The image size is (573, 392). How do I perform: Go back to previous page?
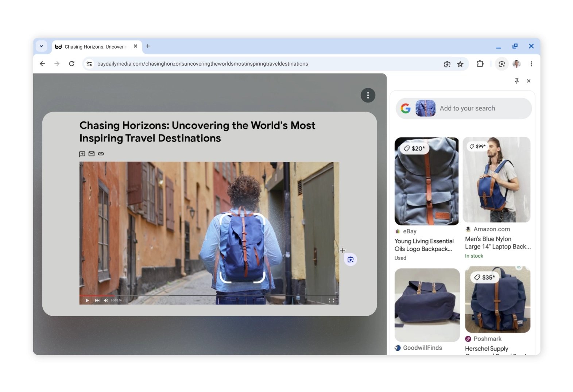[42, 64]
